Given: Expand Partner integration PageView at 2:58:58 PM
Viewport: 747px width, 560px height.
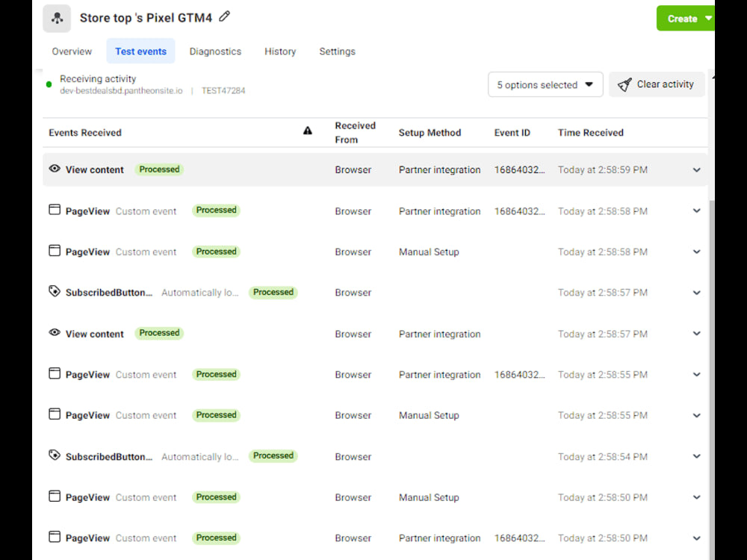Looking at the screenshot, I should coord(696,211).
